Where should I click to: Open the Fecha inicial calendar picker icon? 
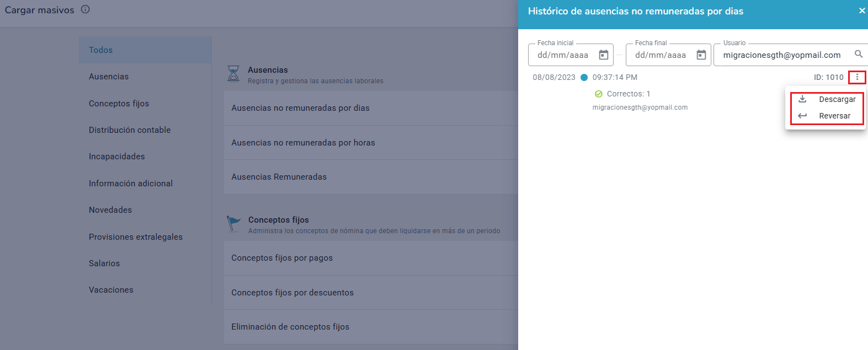point(604,55)
